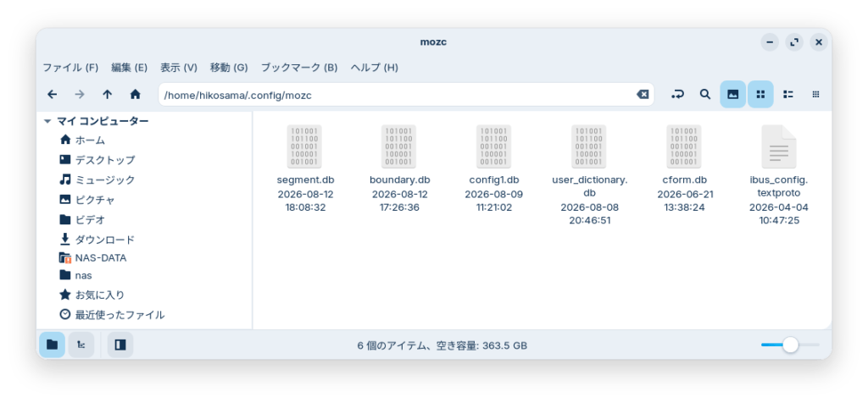Go back with the left arrow button
Screen dimensions: 868x403
(x=52, y=95)
